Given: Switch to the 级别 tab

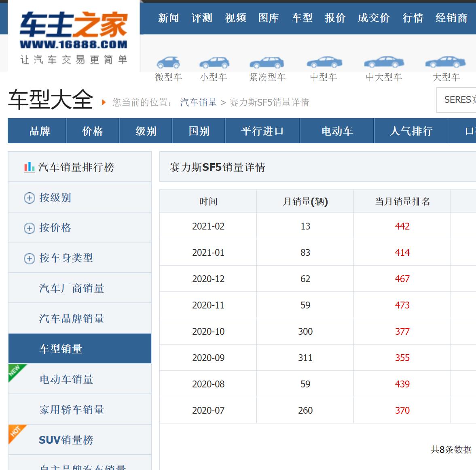Looking at the screenshot, I should [146, 131].
